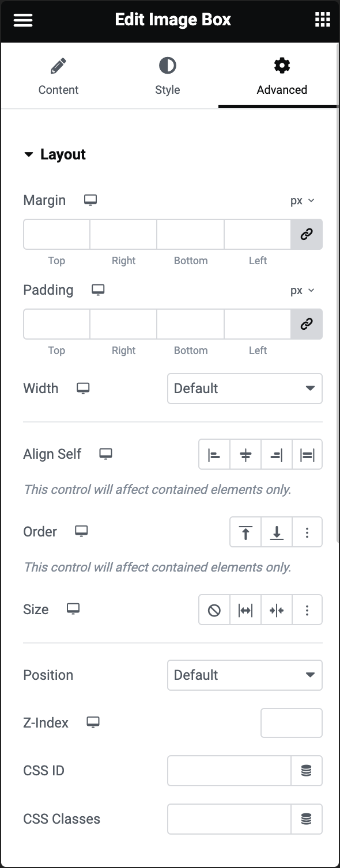340x868 pixels.
Task: Open the Width Default dropdown
Action: (x=244, y=389)
